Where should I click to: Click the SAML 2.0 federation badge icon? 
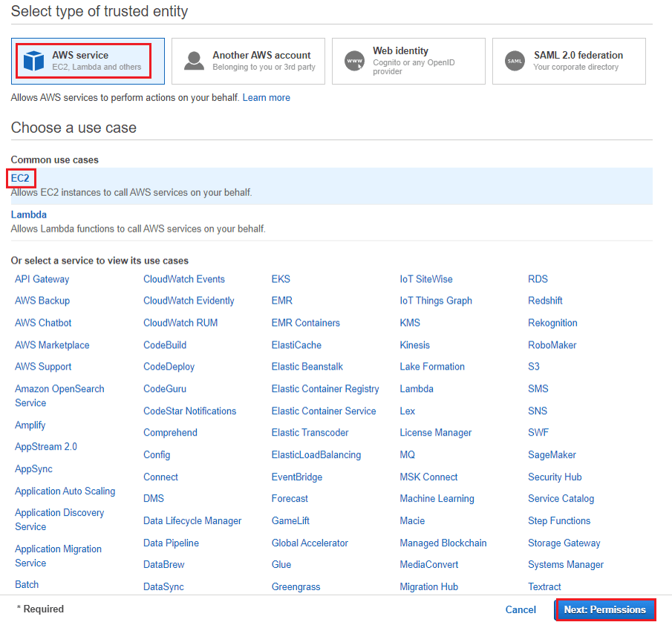(514, 61)
